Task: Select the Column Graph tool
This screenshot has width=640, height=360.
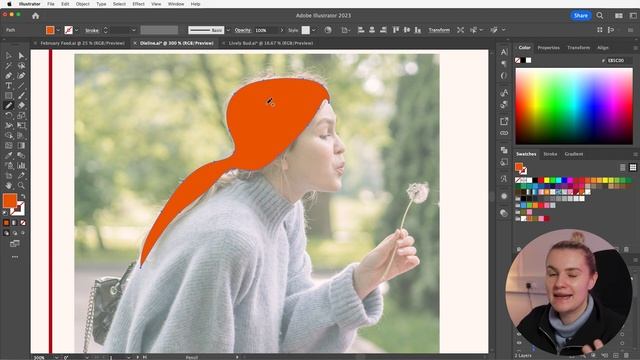Action: pos(21,166)
